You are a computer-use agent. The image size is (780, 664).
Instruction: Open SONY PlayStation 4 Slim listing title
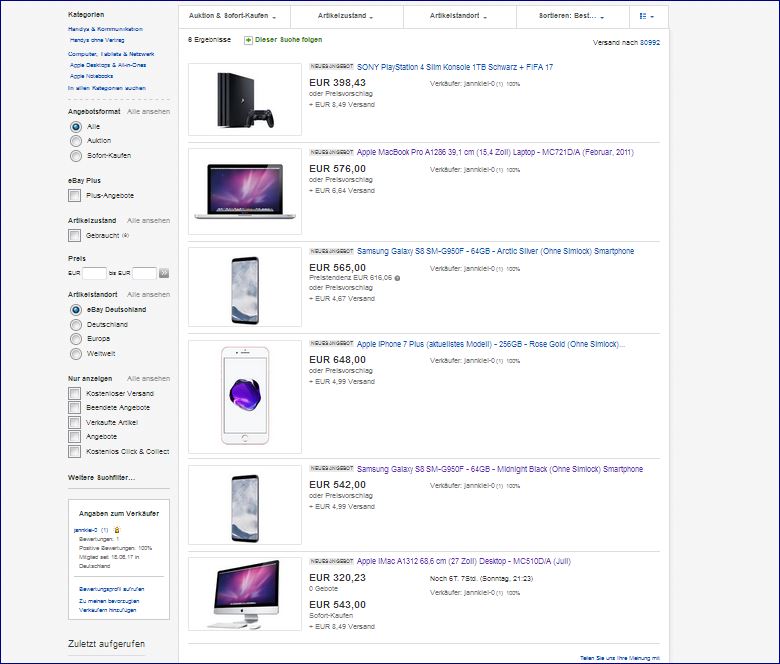tap(455, 67)
